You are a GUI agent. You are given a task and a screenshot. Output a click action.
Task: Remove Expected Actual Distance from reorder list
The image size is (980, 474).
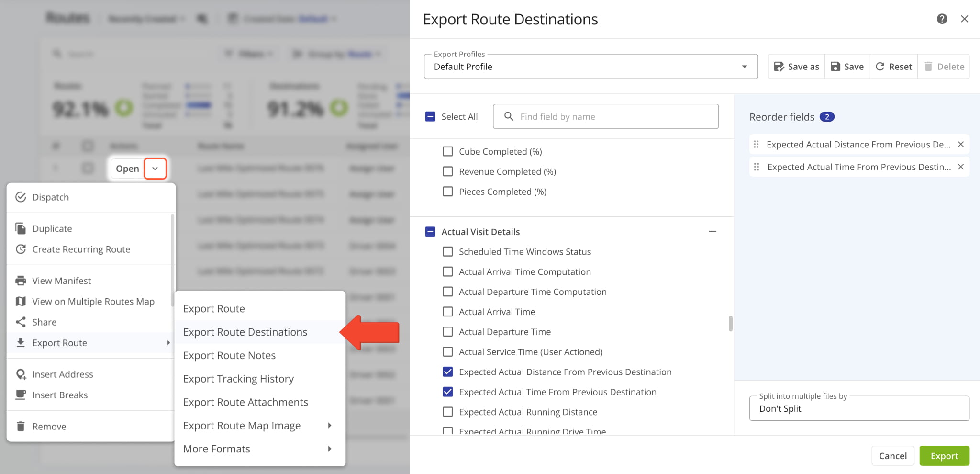960,144
